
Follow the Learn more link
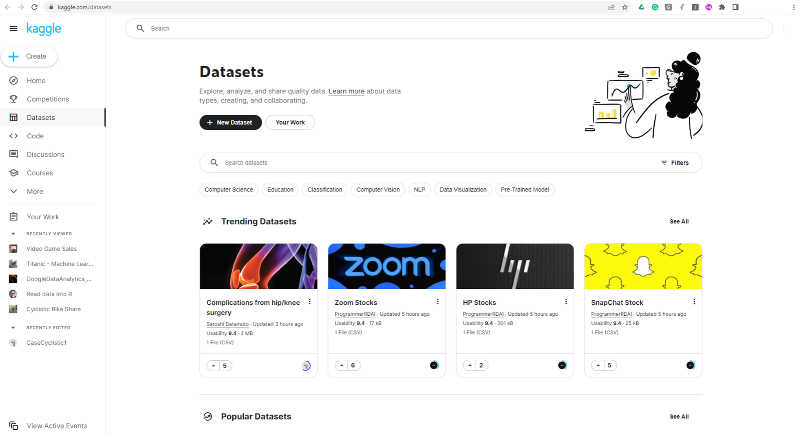tap(346, 91)
